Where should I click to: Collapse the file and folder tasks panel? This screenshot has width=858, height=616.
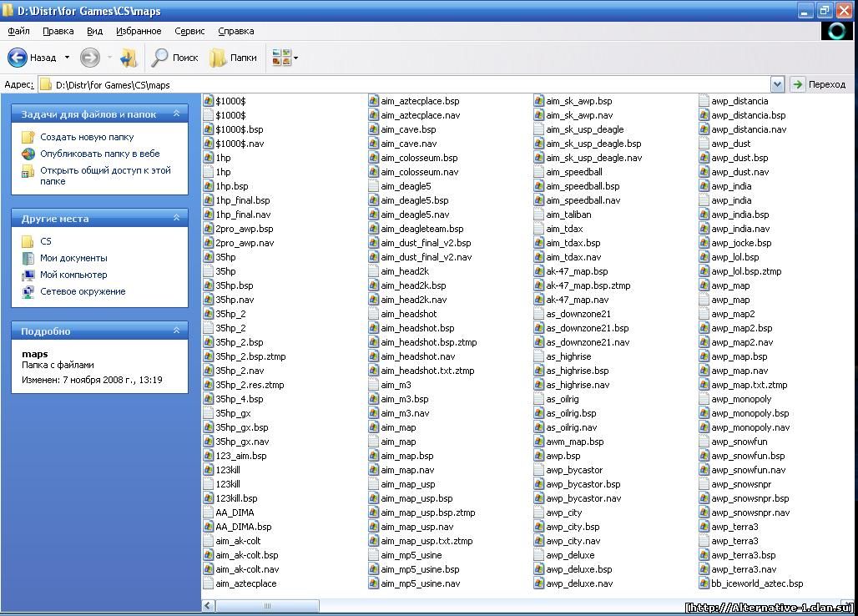(176, 114)
